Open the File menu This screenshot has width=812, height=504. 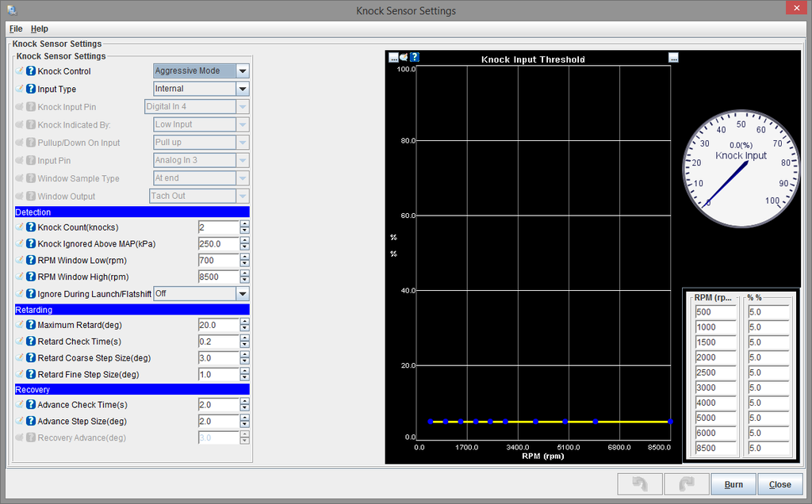(x=16, y=29)
